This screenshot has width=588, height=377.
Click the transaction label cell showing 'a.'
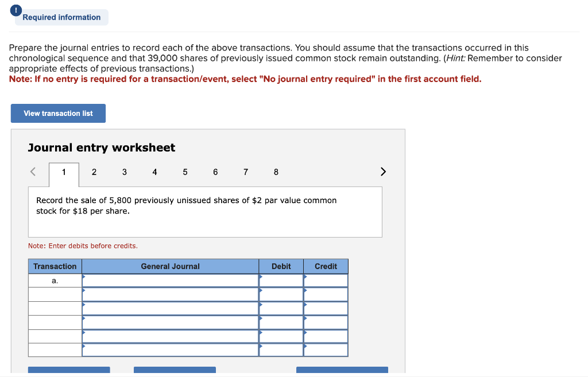click(55, 280)
